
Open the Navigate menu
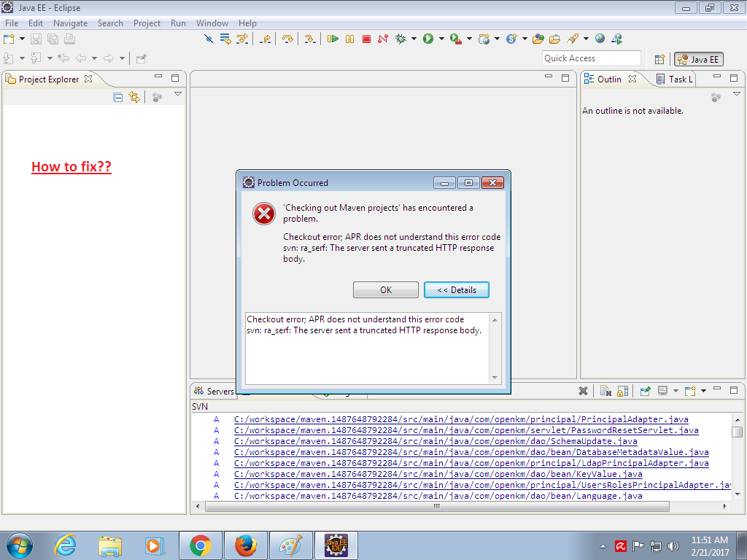click(x=70, y=23)
